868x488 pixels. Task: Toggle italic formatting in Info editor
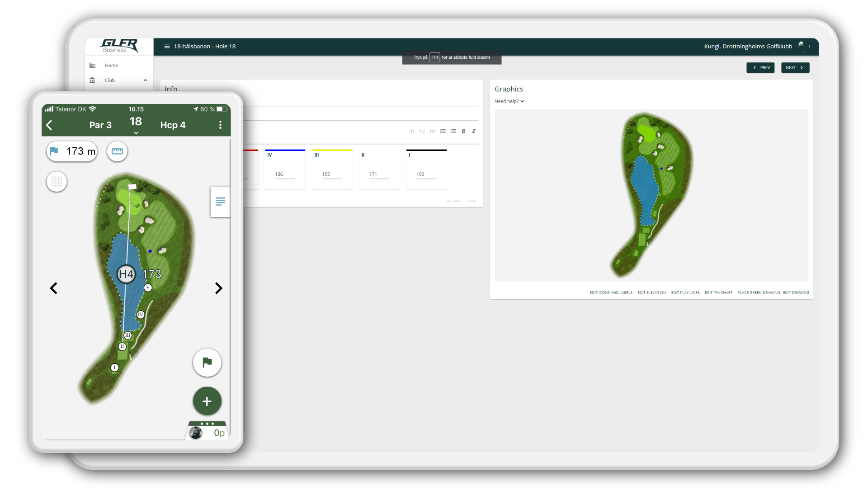(474, 131)
